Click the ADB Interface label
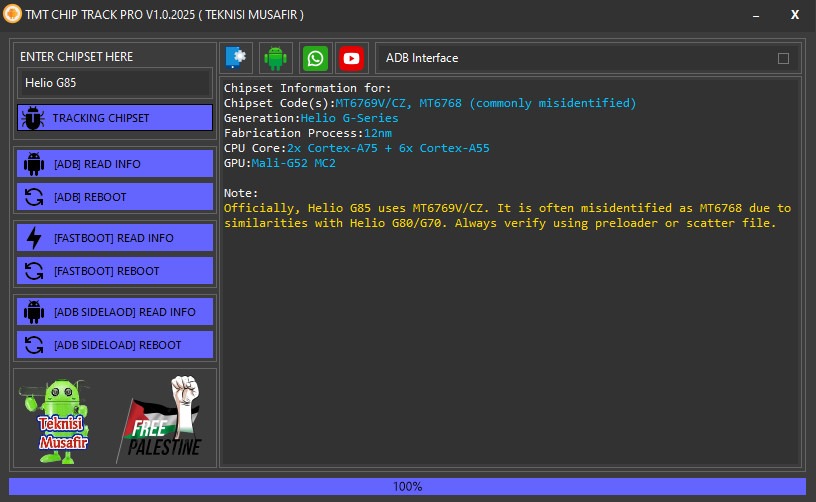The height and width of the screenshot is (502, 816). [x=422, y=58]
